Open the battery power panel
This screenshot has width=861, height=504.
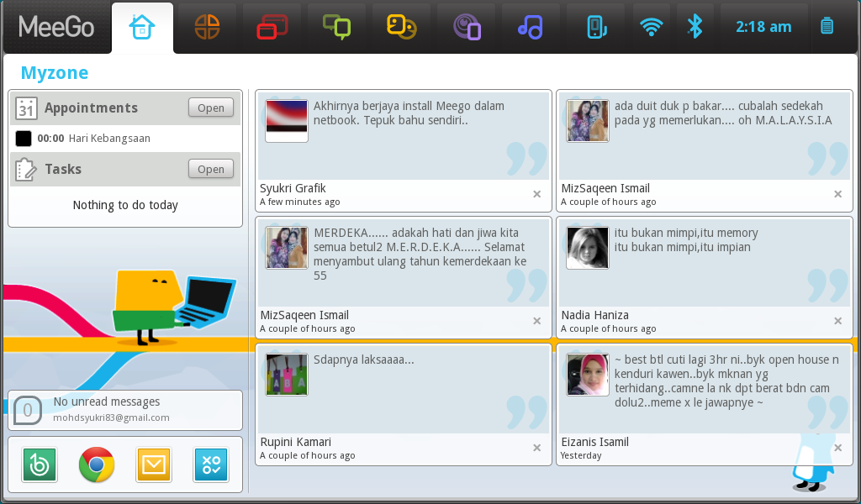pos(826,25)
